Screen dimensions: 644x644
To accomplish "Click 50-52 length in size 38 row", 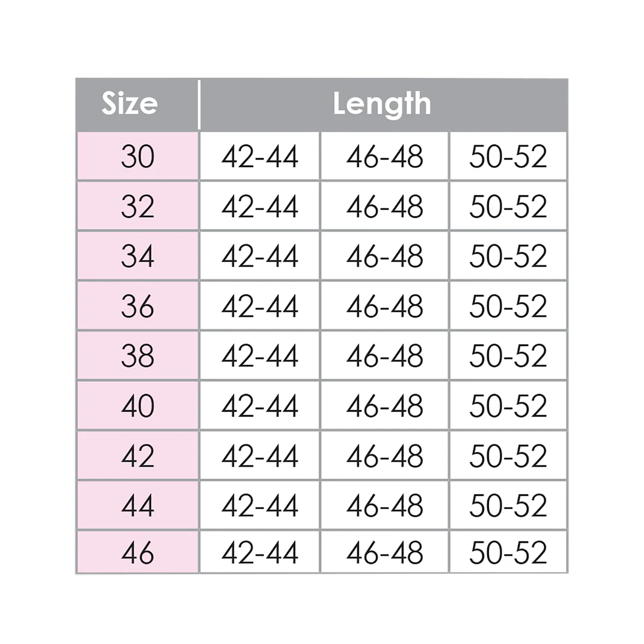I will click(508, 356).
